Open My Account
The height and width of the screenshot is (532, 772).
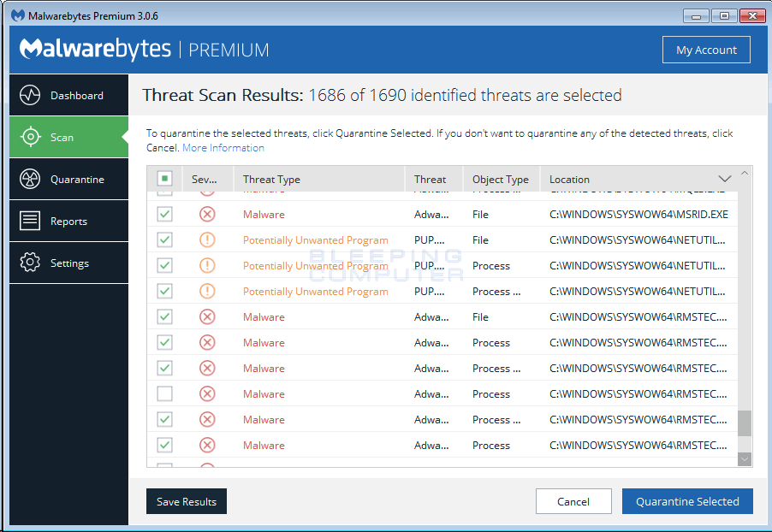(x=706, y=50)
